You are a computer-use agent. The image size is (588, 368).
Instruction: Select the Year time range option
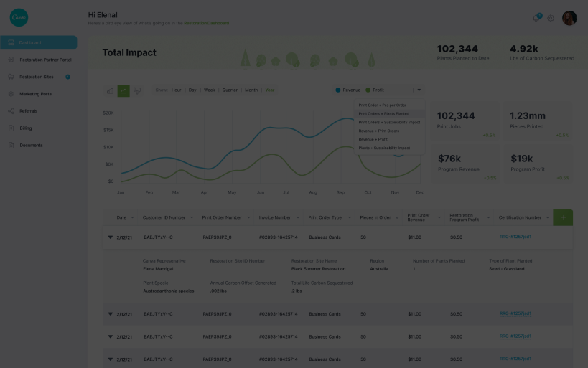click(x=269, y=90)
